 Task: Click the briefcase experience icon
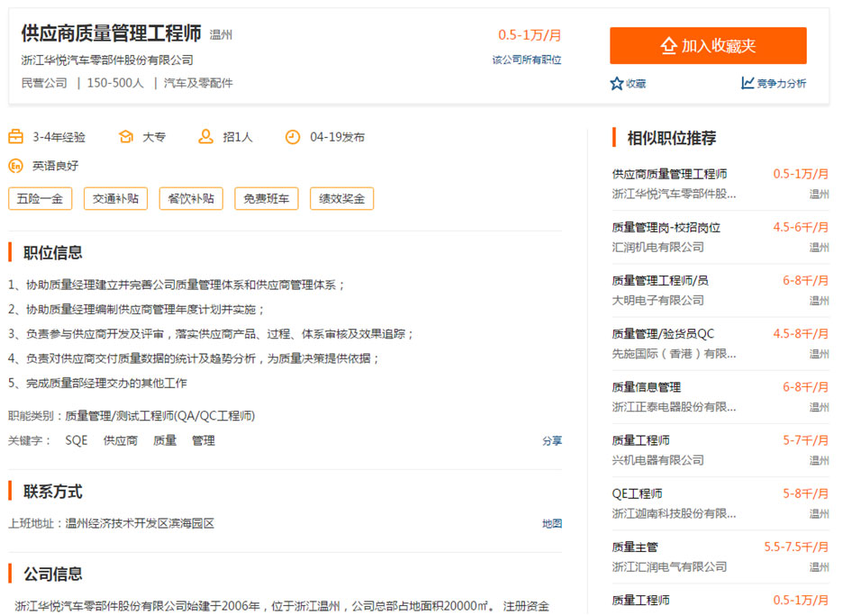click(x=15, y=137)
